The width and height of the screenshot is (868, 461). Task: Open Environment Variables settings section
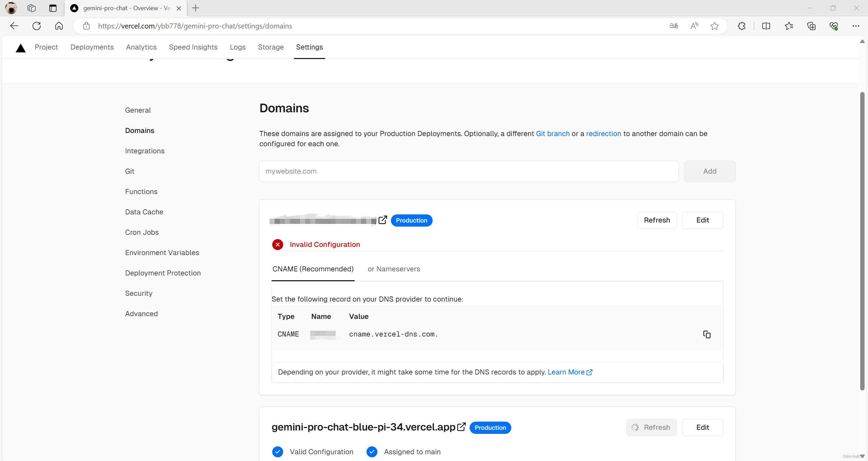162,253
